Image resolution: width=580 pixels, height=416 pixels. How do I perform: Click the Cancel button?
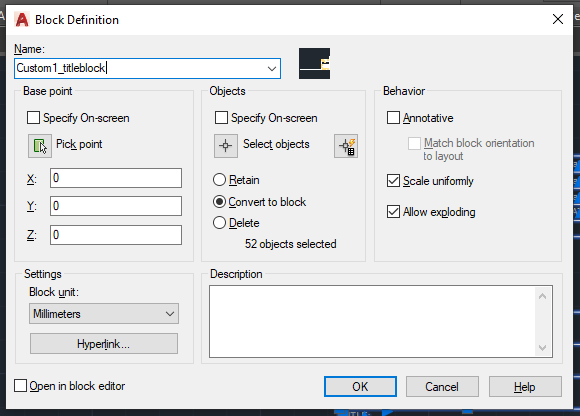[442, 386]
